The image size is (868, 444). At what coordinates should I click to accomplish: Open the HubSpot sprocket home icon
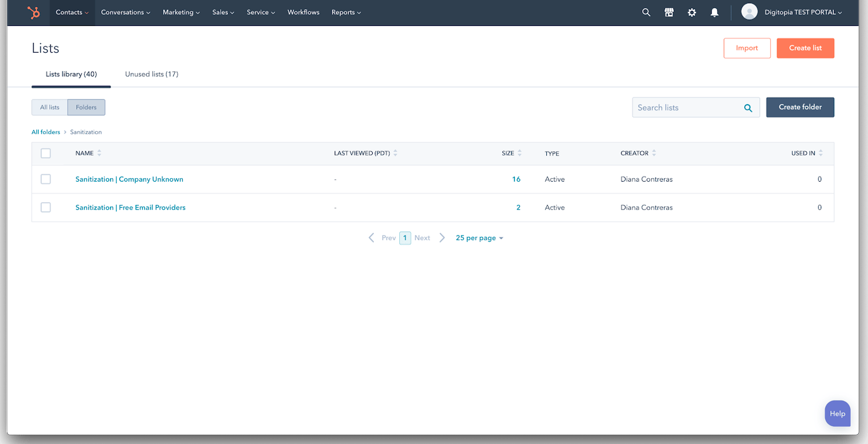pyautogui.click(x=34, y=12)
